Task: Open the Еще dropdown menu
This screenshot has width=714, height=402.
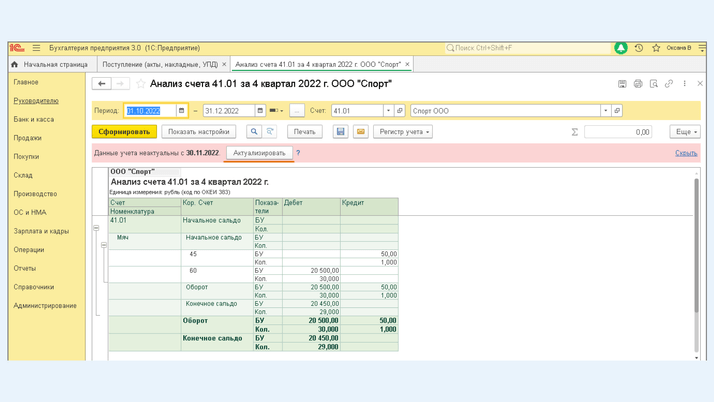Action: click(685, 132)
